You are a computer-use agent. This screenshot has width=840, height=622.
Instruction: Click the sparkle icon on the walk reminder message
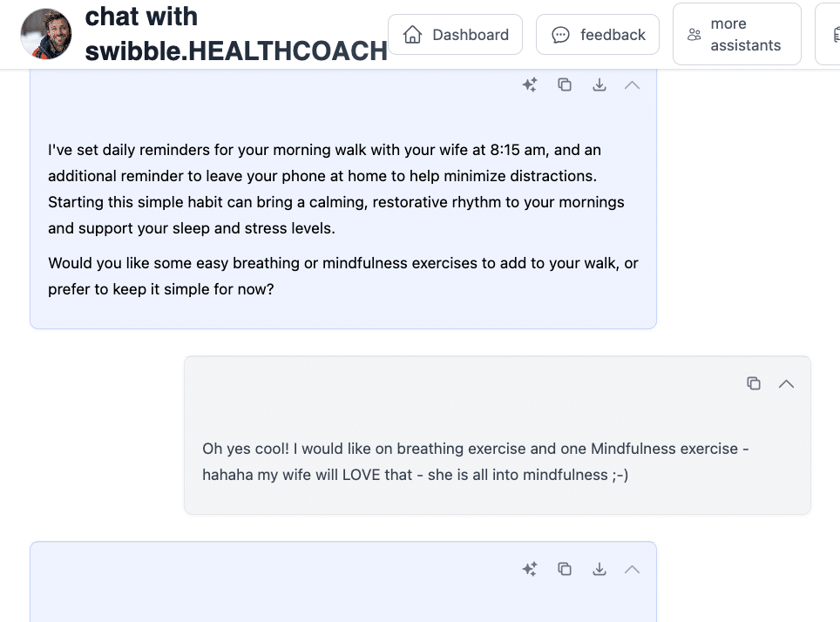click(x=530, y=85)
